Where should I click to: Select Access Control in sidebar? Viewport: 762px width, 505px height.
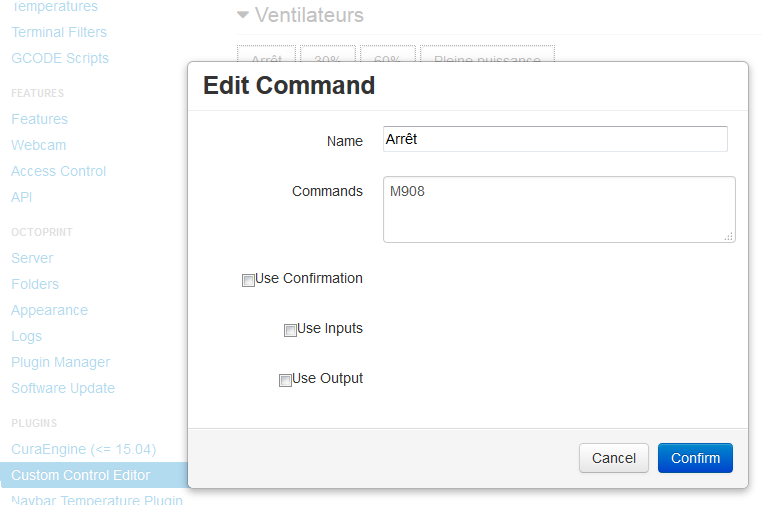[x=58, y=171]
